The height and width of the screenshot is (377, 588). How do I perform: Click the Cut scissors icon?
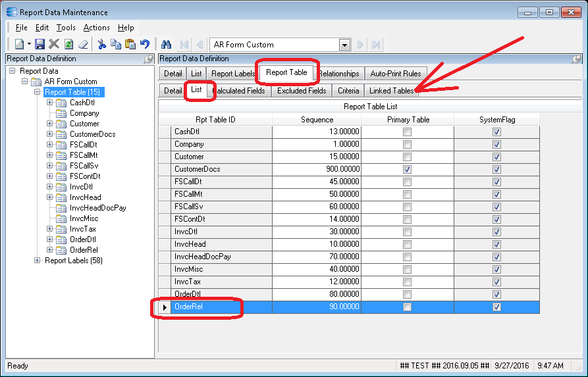(102, 45)
